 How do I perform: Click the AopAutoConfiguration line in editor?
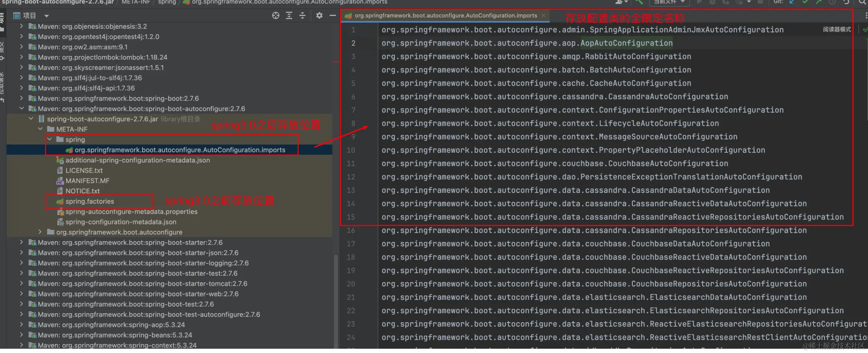[x=527, y=43]
